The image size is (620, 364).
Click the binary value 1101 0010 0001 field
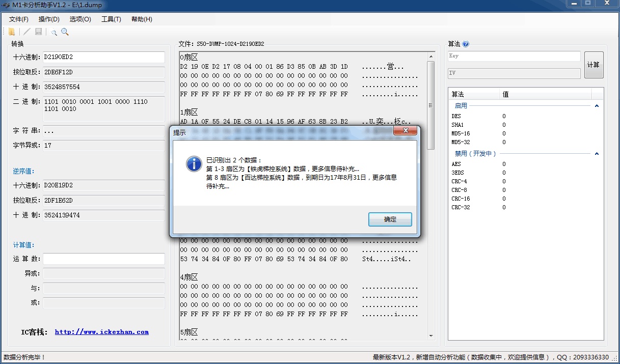[103, 109]
